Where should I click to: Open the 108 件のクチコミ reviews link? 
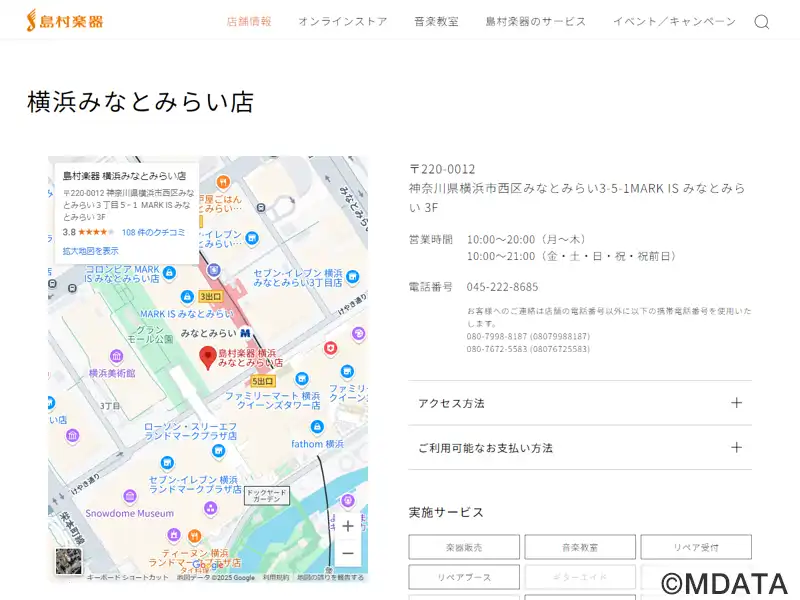coord(153,233)
